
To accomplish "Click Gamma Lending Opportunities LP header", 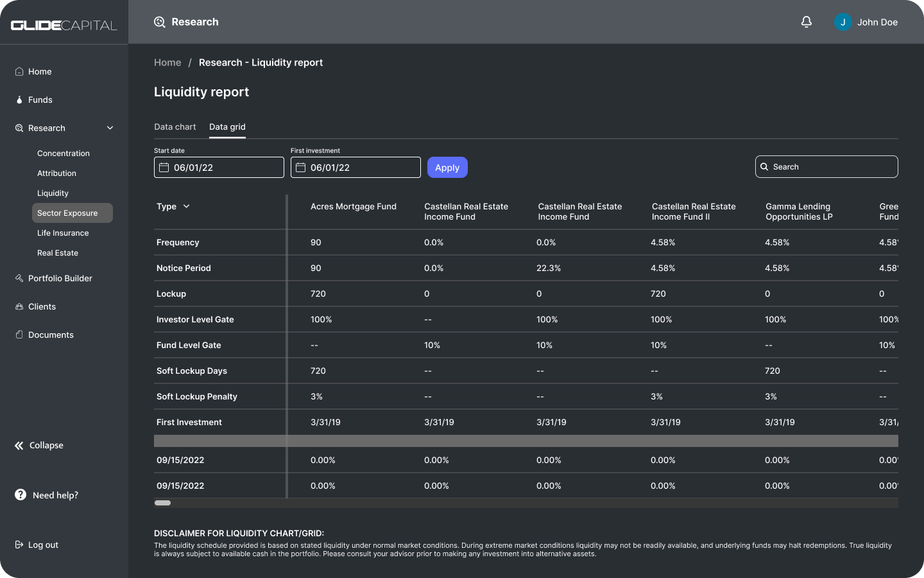I will tap(799, 211).
